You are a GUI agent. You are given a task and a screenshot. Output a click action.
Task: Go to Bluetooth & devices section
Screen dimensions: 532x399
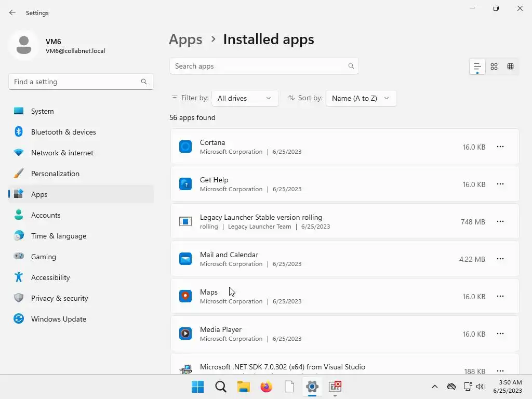tap(63, 132)
